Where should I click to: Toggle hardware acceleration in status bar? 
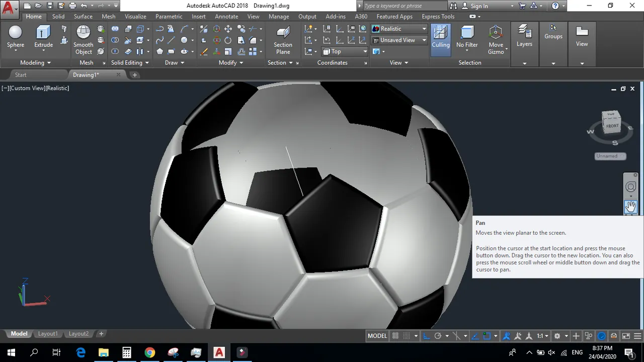coord(602,336)
